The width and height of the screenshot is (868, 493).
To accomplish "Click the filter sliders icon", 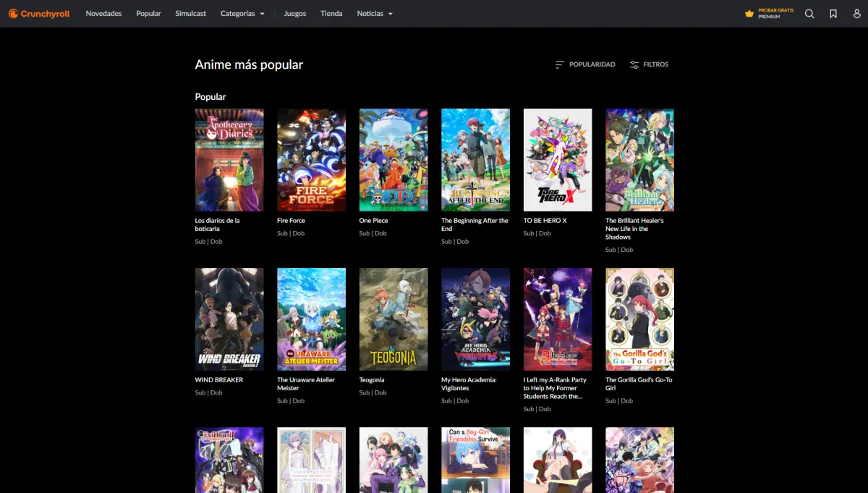I will [x=634, y=64].
